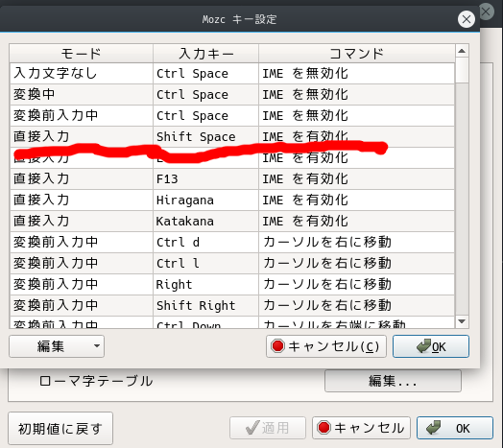
Task: Click OK in the background properties window
Action: (455, 428)
